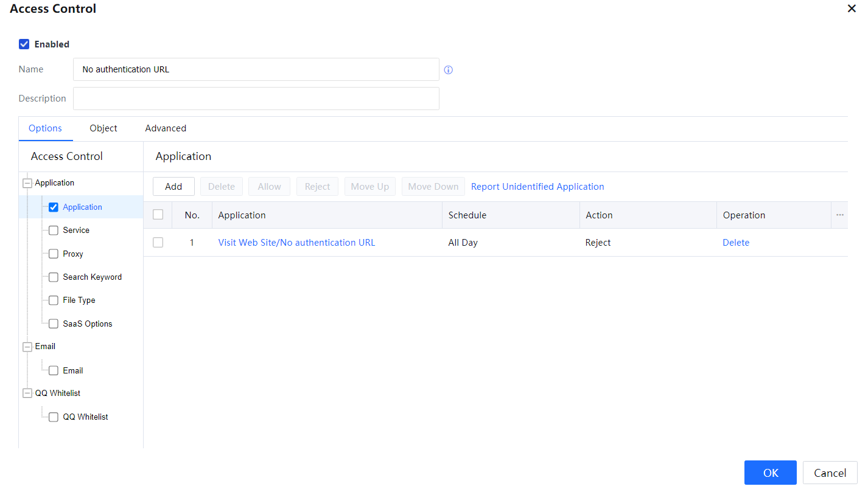The height and width of the screenshot is (489, 868).
Task: Collapse the QQ Whitelist tree node
Action: pyautogui.click(x=27, y=394)
